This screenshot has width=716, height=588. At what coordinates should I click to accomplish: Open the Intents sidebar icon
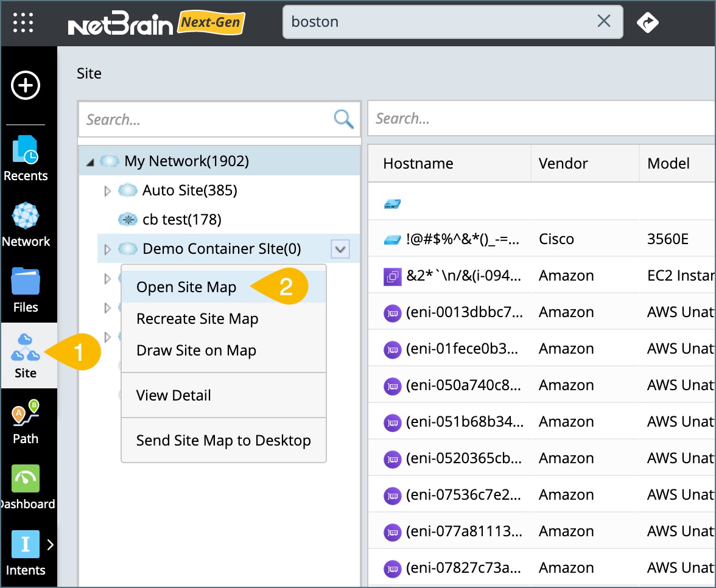coord(26,553)
